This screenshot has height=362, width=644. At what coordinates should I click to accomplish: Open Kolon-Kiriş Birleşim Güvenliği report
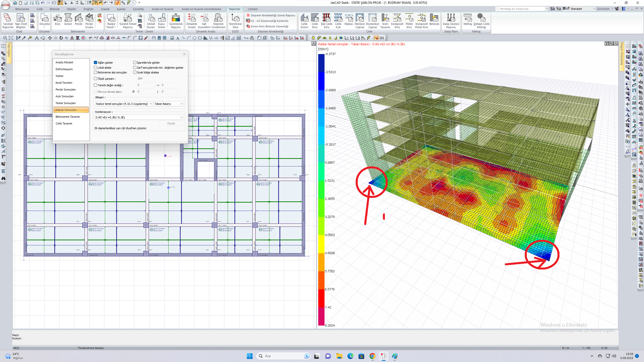(x=267, y=26)
